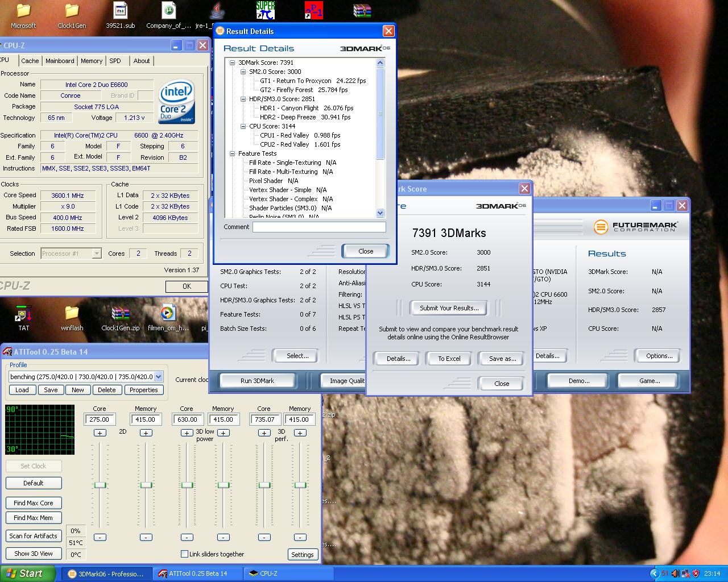Click the Intel Core 2 Duo logo
The image size is (728, 582).
point(177,101)
